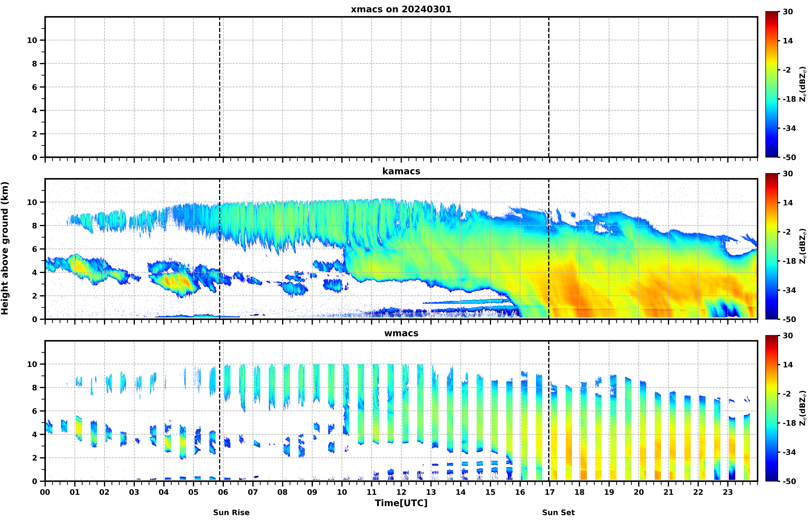Click the '18' time axis tick label
Image resolution: width=812 pixels, height=522 pixels.
(x=580, y=492)
